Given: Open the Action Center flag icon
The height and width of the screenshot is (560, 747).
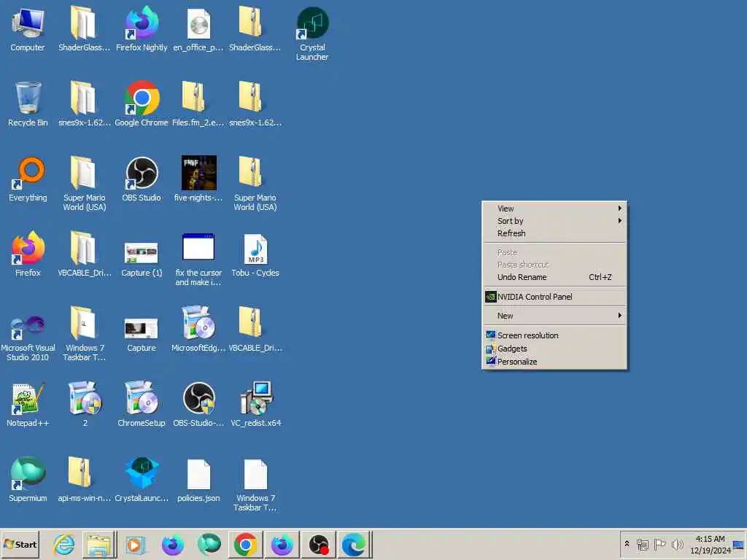Looking at the screenshot, I should pyautogui.click(x=659, y=544).
